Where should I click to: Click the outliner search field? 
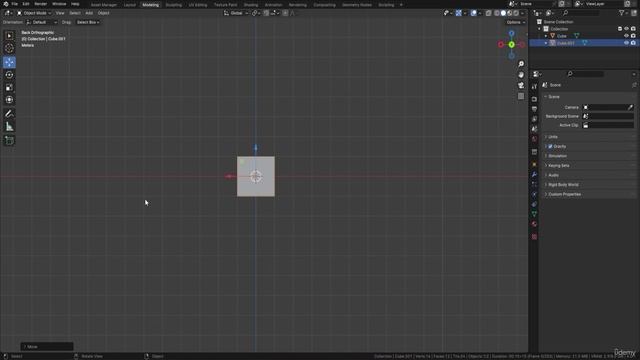tap(580, 13)
